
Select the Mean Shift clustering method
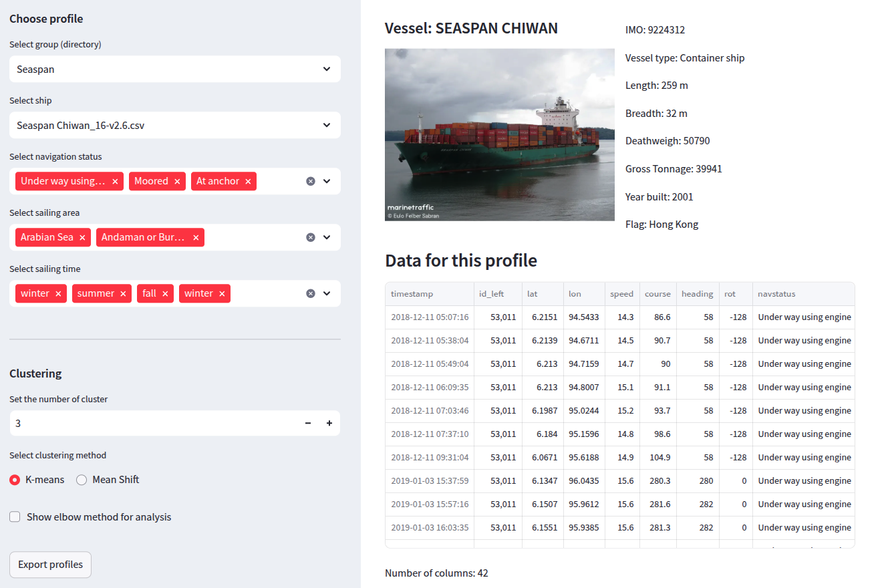(82, 480)
